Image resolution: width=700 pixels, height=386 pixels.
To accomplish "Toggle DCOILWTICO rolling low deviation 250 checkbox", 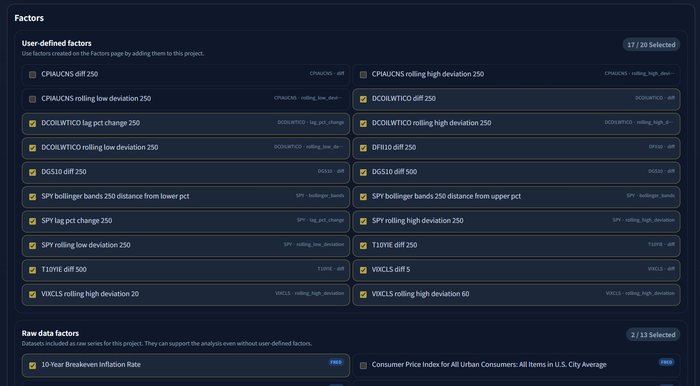I will tap(33, 148).
